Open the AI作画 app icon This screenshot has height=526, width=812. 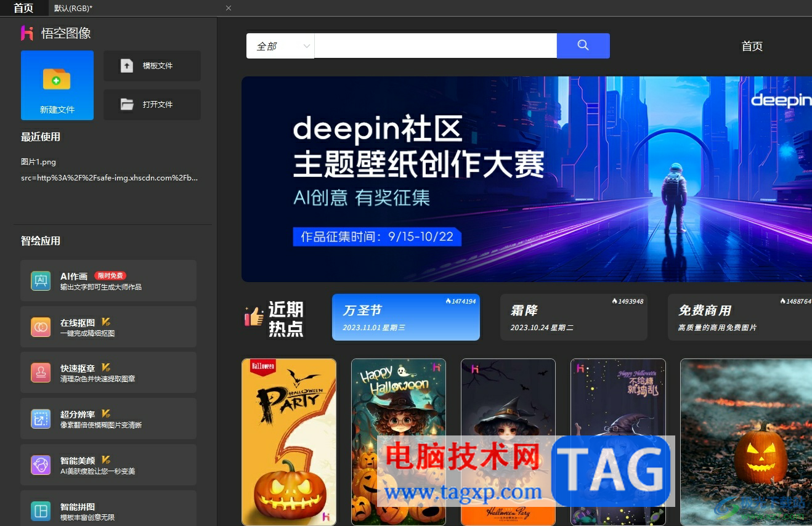coord(41,281)
